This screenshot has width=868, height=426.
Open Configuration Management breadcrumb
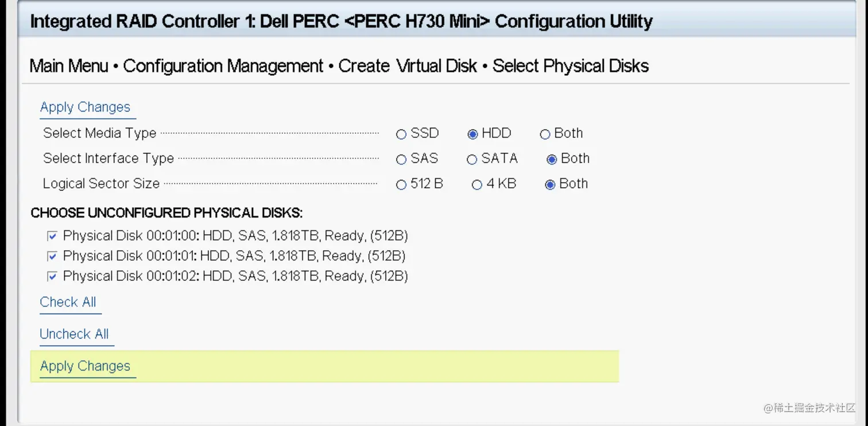(x=223, y=66)
